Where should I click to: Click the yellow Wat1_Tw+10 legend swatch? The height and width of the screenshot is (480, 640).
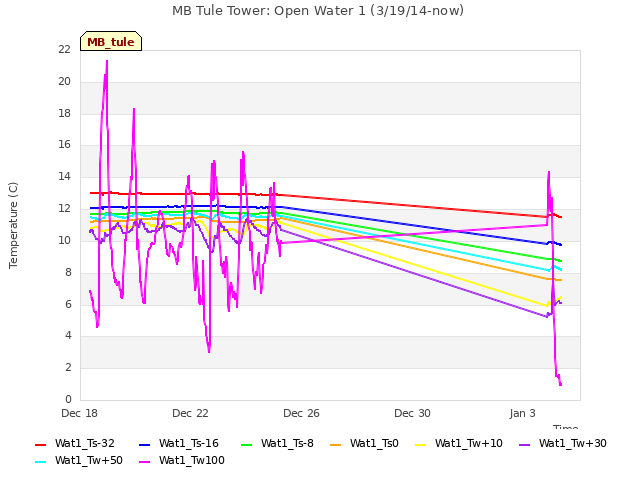(x=420, y=444)
